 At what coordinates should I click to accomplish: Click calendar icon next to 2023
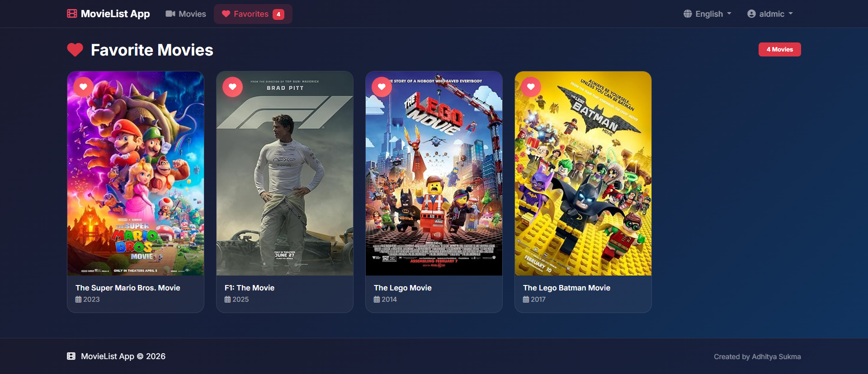[x=79, y=299]
